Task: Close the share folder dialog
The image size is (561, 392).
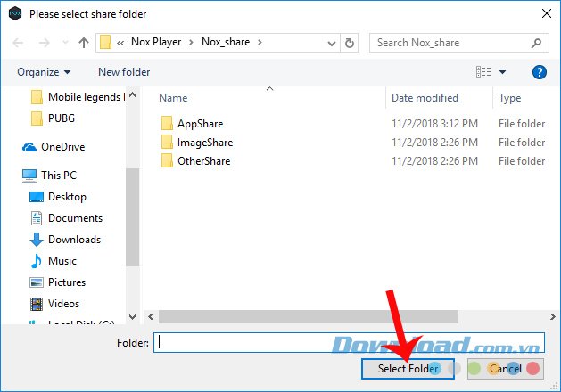Action: pyautogui.click(x=546, y=14)
